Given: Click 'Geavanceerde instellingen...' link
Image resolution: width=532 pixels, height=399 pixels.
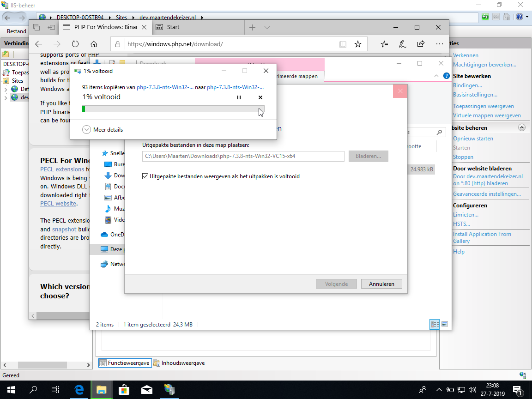Looking at the screenshot, I should (x=487, y=194).
